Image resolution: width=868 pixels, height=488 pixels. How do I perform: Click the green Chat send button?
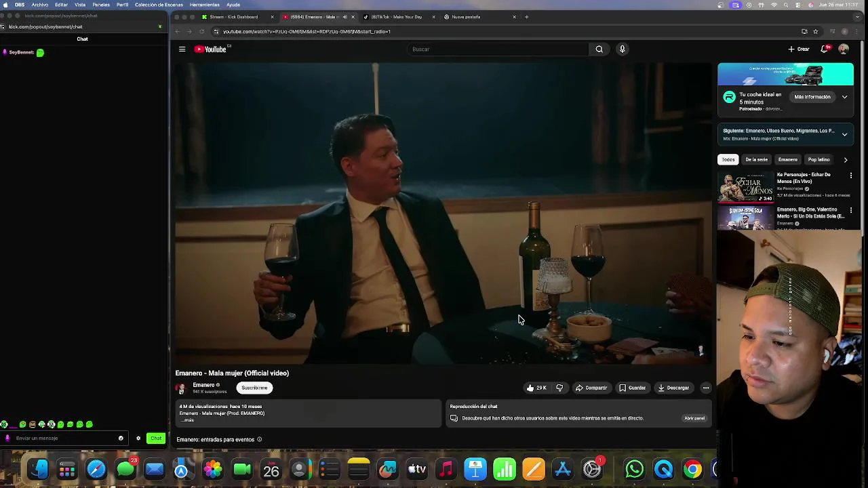click(x=156, y=438)
